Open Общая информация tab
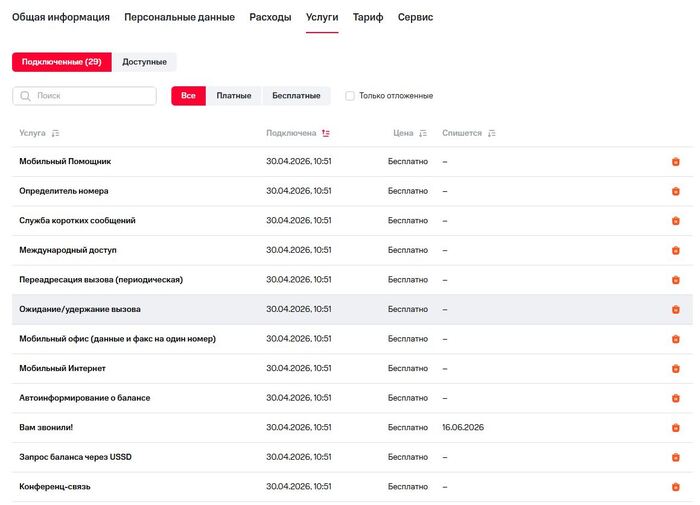Image resolution: width=700 pixels, height=505 pixels. (61, 17)
